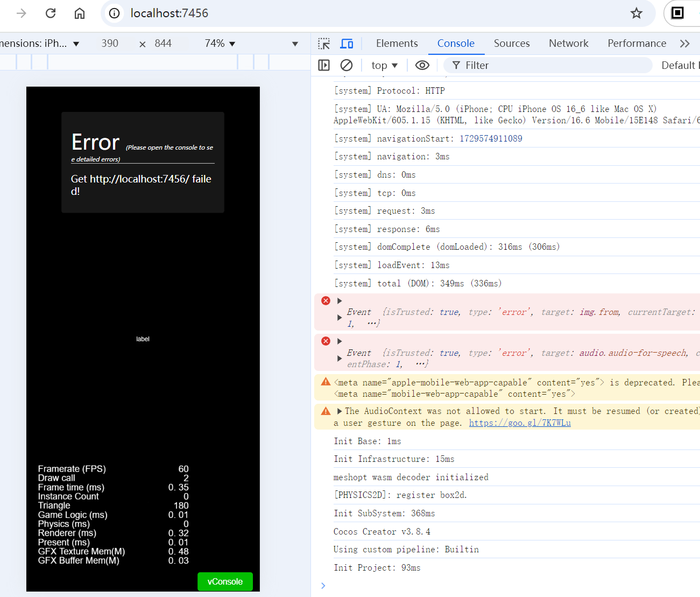Open the Default levels dropdown
This screenshot has width=700, height=597.
pyautogui.click(x=680, y=65)
